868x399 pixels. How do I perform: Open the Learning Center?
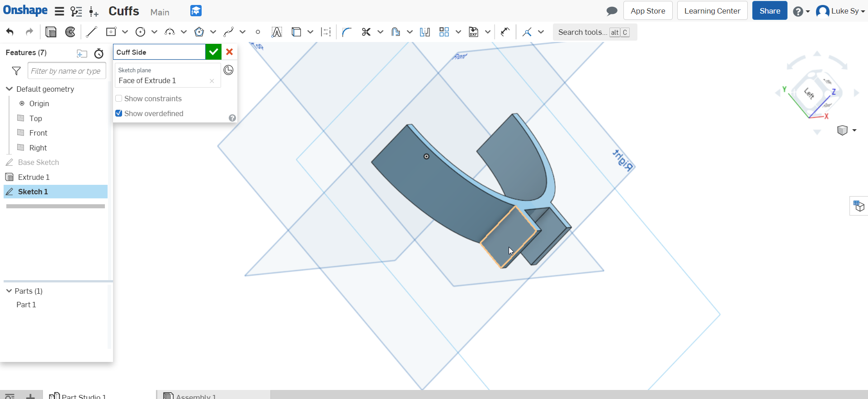click(712, 11)
